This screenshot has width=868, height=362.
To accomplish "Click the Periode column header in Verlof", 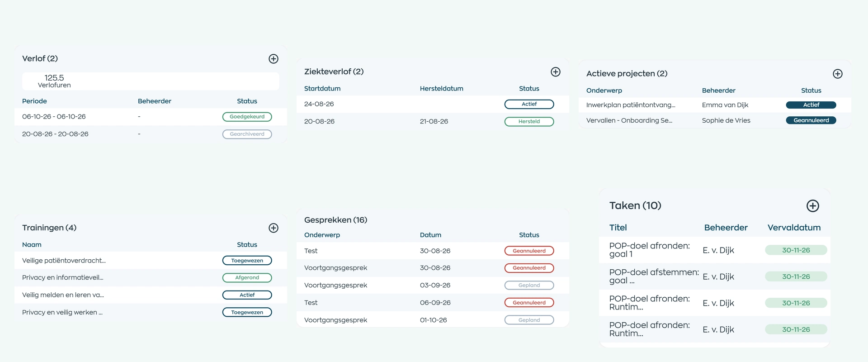I will click(34, 101).
